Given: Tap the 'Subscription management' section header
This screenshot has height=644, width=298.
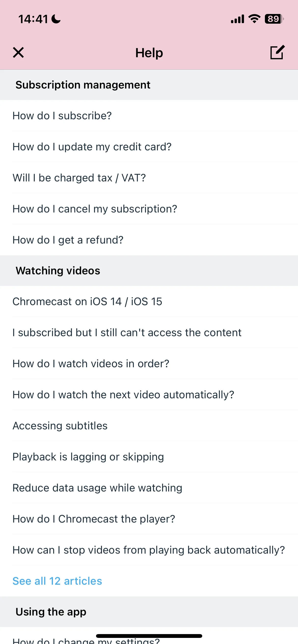Looking at the screenshot, I should [x=149, y=85].
